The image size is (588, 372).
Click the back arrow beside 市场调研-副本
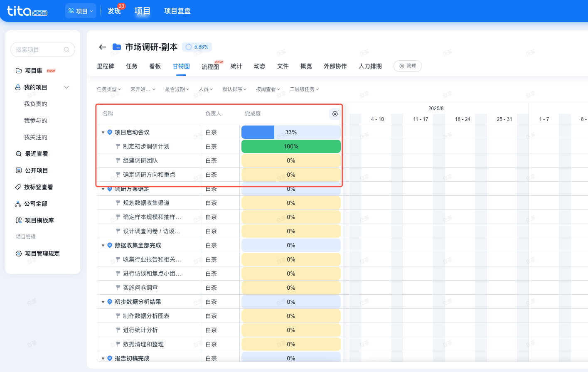(x=102, y=47)
